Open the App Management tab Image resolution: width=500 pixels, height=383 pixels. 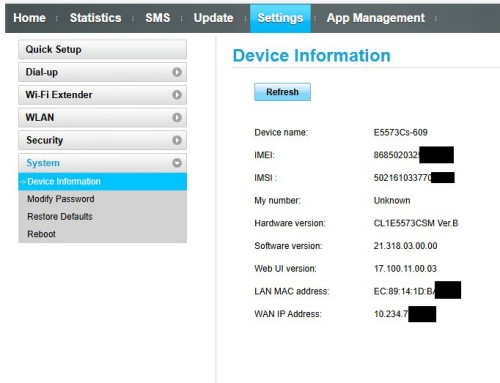point(376,18)
